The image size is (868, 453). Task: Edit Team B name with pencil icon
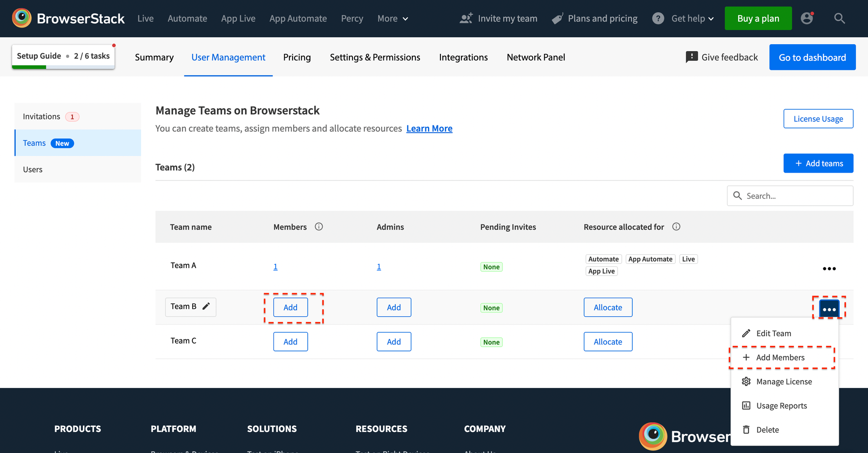tap(206, 306)
